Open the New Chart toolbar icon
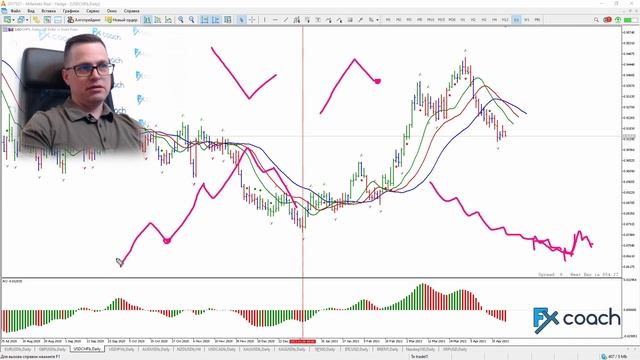This screenshot has height=360, width=640. [7, 20]
